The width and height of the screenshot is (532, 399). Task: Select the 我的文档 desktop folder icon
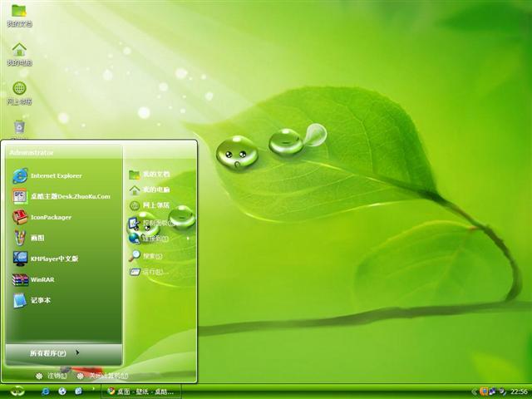coord(19,16)
